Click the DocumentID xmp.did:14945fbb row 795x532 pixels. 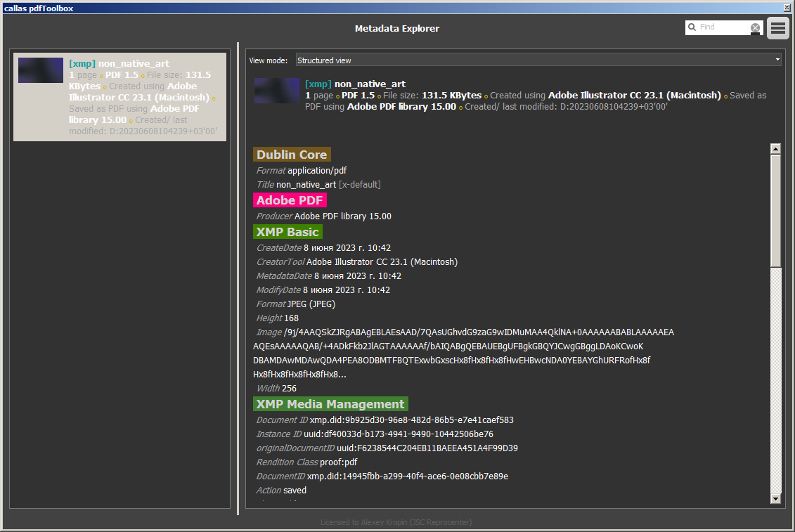point(382,476)
